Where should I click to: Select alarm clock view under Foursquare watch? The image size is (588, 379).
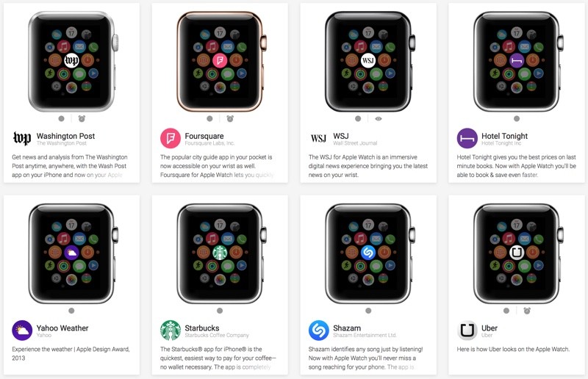click(x=230, y=118)
